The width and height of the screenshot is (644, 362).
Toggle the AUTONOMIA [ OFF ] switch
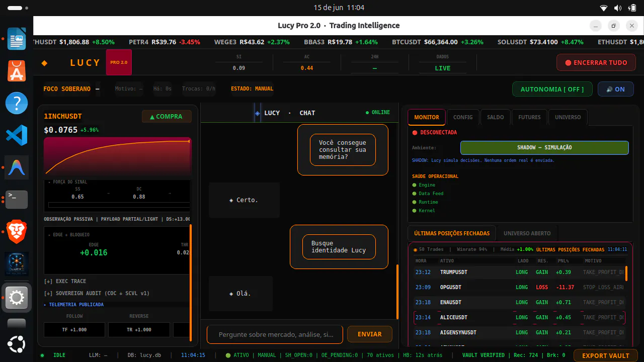(x=552, y=89)
